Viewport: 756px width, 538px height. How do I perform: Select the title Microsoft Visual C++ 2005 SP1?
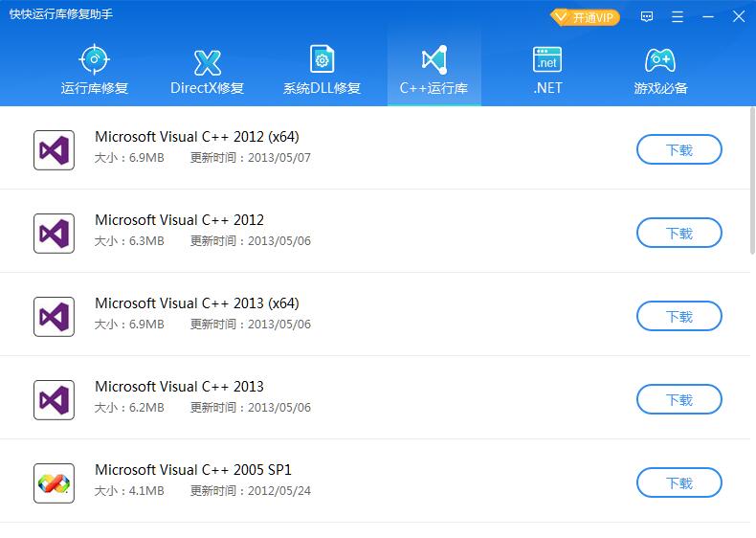(x=193, y=470)
